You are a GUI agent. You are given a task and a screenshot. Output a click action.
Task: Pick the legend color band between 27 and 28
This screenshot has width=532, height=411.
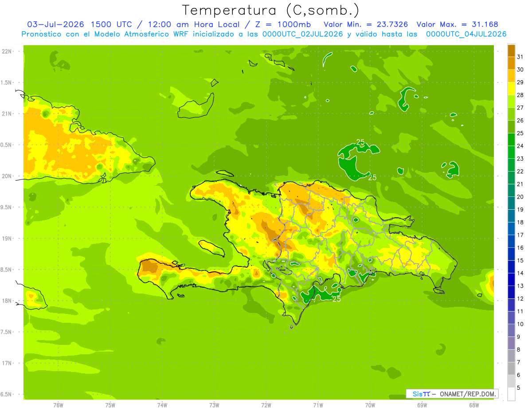[511, 102]
